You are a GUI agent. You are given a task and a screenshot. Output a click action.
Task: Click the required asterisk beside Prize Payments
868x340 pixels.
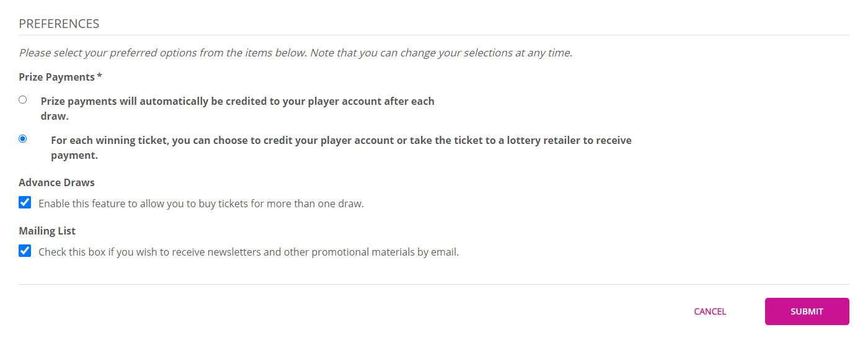99,76
